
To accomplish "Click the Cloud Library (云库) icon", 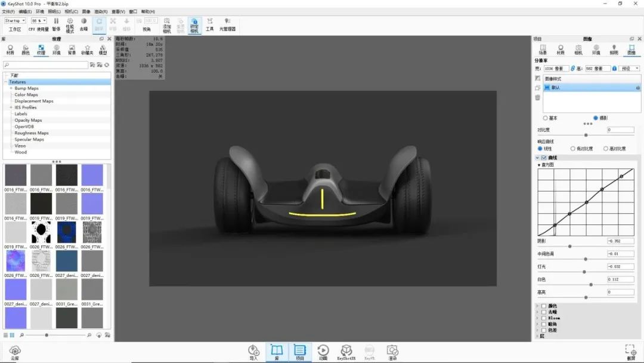I will (x=16, y=352).
